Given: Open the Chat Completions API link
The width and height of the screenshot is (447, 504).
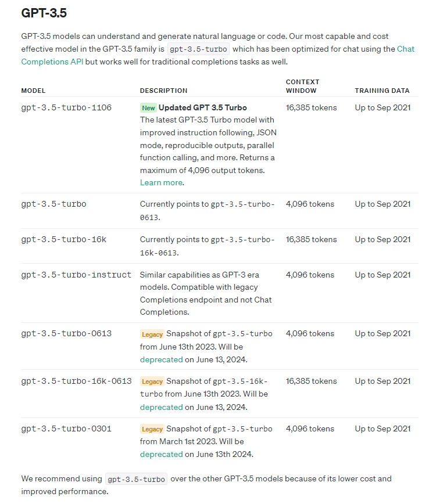Looking at the screenshot, I should 52,62.
